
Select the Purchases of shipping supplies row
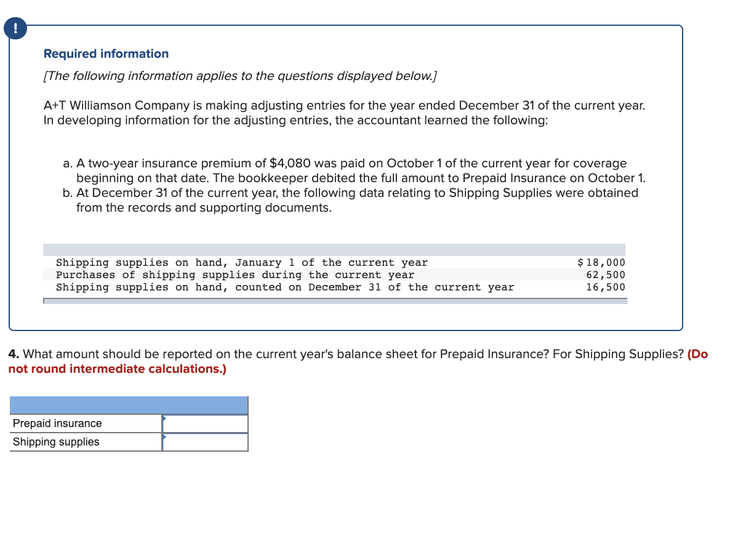235,274
